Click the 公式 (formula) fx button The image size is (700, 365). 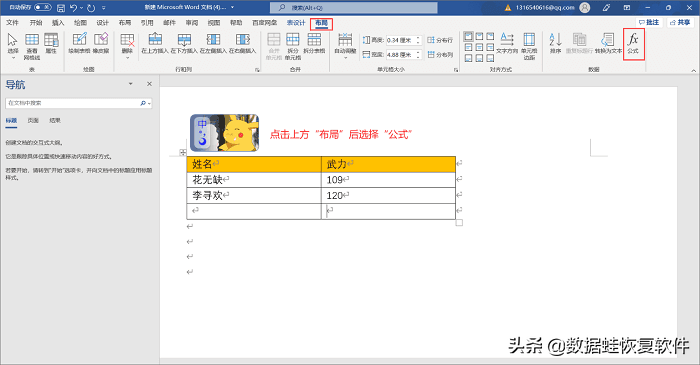click(633, 43)
